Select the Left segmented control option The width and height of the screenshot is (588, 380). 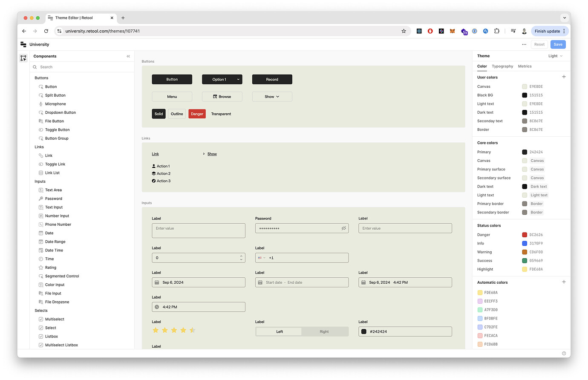point(279,331)
